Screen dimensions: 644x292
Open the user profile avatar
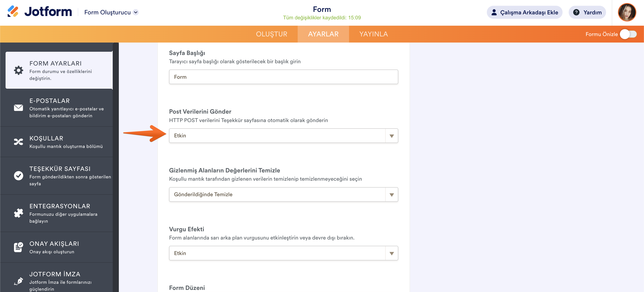pyautogui.click(x=627, y=12)
